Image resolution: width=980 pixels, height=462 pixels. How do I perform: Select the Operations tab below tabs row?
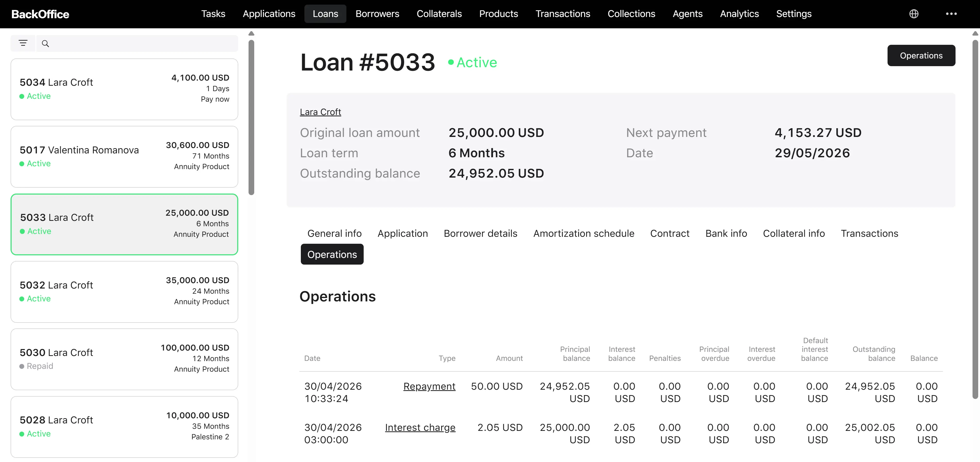click(332, 254)
